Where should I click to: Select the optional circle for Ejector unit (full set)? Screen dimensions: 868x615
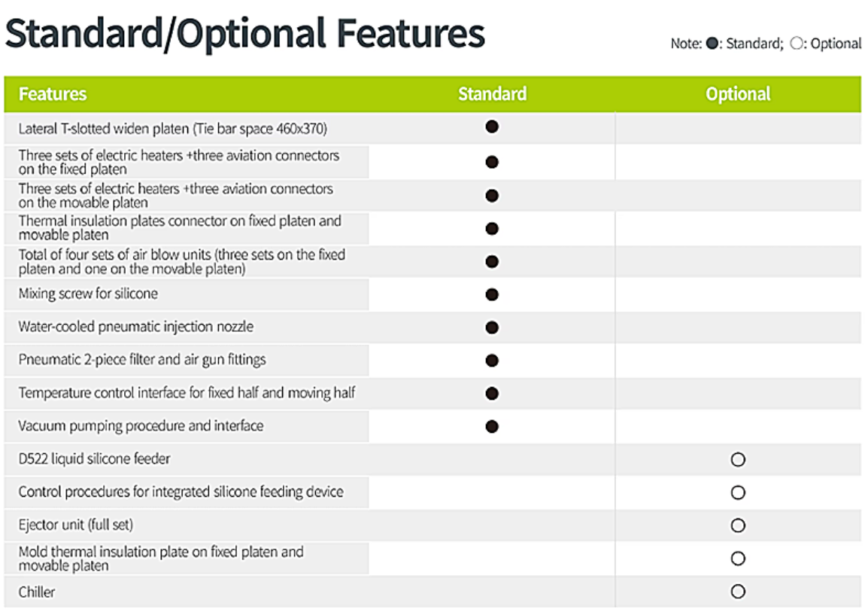pyautogui.click(x=738, y=525)
